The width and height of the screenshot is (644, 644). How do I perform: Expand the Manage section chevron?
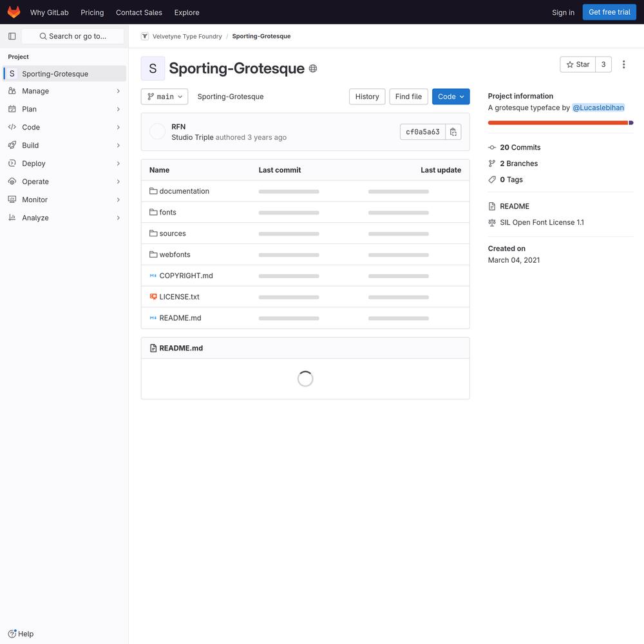pyautogui.click(x=118, y=91)
